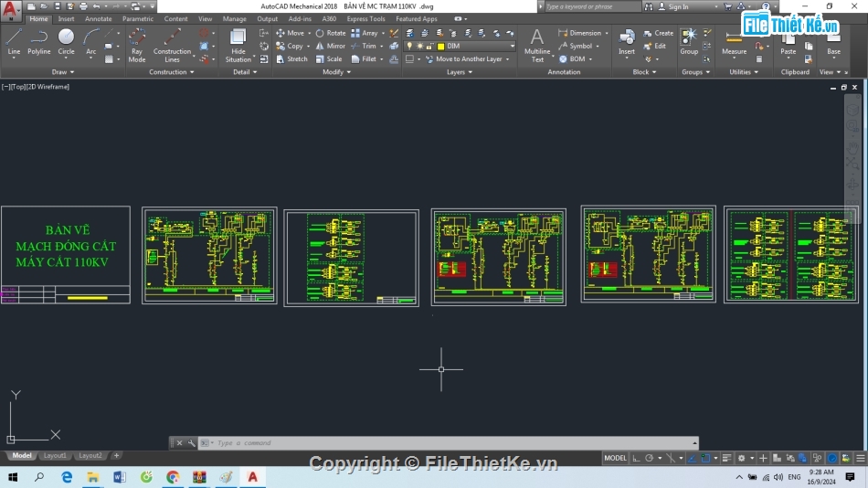Click the keyword search field
The height and width of the screenshot is (488, 868).
(592, 6)
